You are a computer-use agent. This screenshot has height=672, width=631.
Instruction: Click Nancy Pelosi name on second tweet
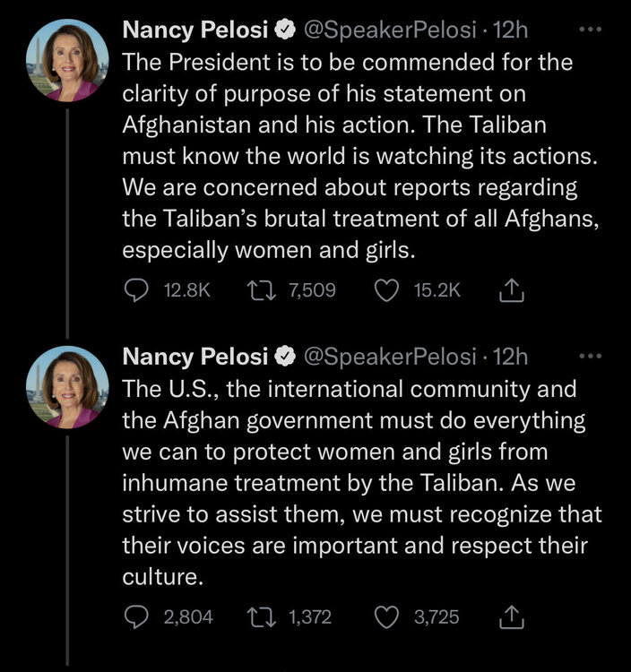[194, 358]
